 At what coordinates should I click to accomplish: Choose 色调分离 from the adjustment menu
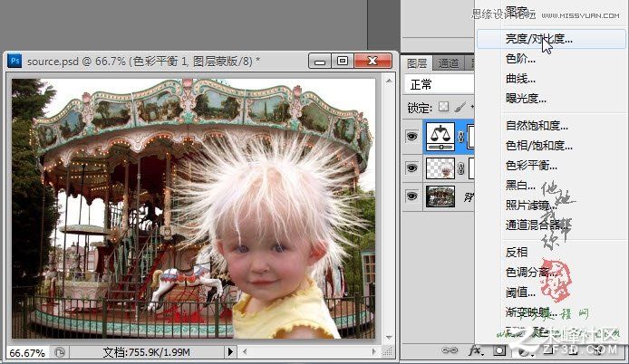click(x=531, y=273)
